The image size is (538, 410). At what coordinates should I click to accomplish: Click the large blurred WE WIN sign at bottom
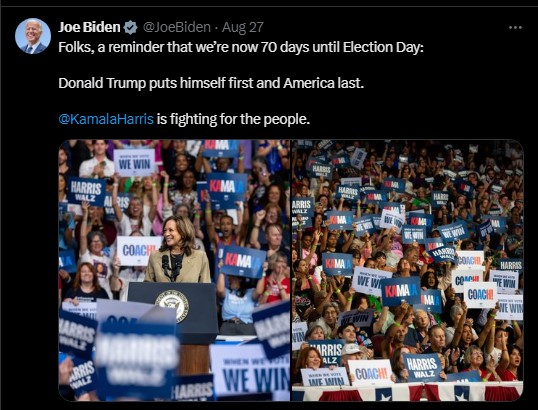[250, 372]
